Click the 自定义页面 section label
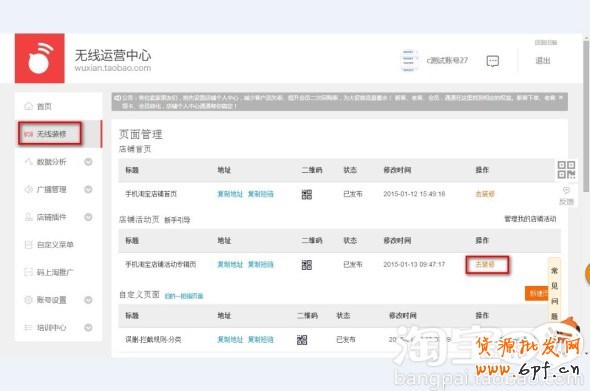This screenshot has height=391, width=590. point(139,295)
